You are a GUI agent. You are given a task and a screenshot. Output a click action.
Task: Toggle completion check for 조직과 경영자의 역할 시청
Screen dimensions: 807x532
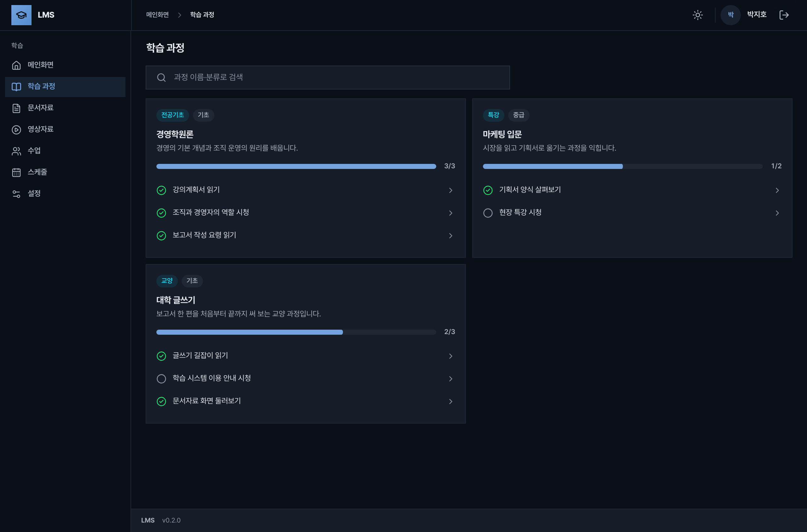(x=161, y=213)
